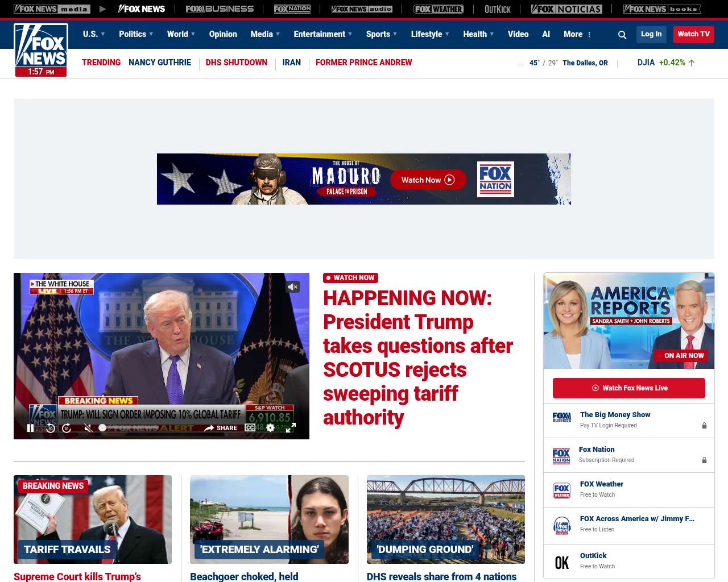Open the America Reports on-air image
Viewport: 728px width, 582px height.
pyautogui.click(x=629, y=321)
